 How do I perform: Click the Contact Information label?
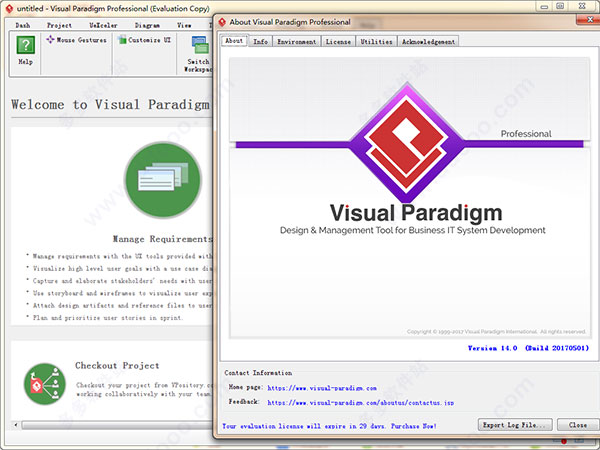pyautogui.click(x=258, y=373)
